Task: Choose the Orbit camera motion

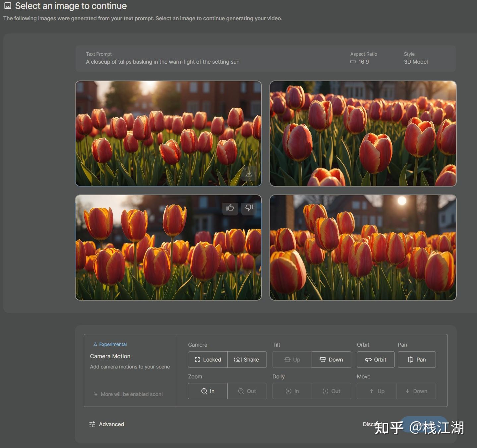Action: click(376, 360)
